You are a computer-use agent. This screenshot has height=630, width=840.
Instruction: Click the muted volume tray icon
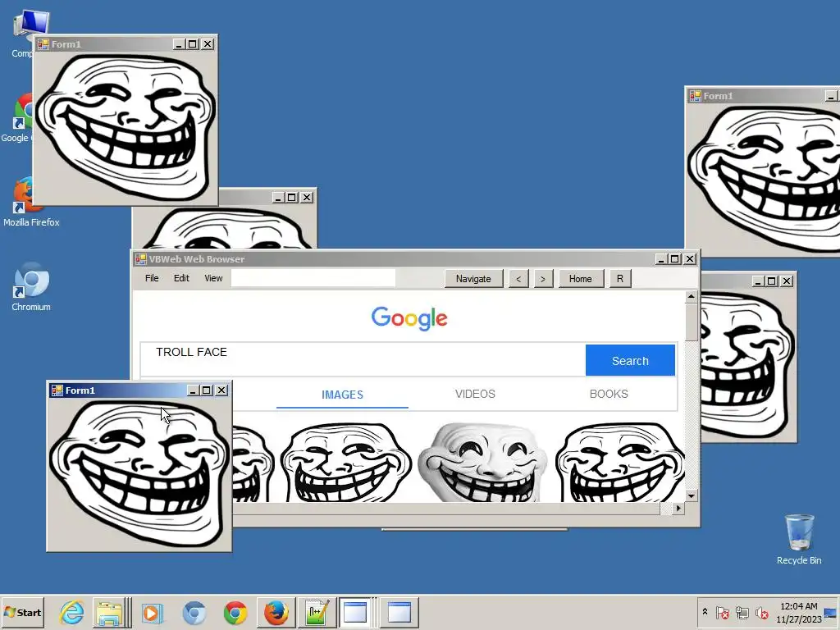(761, 612)
